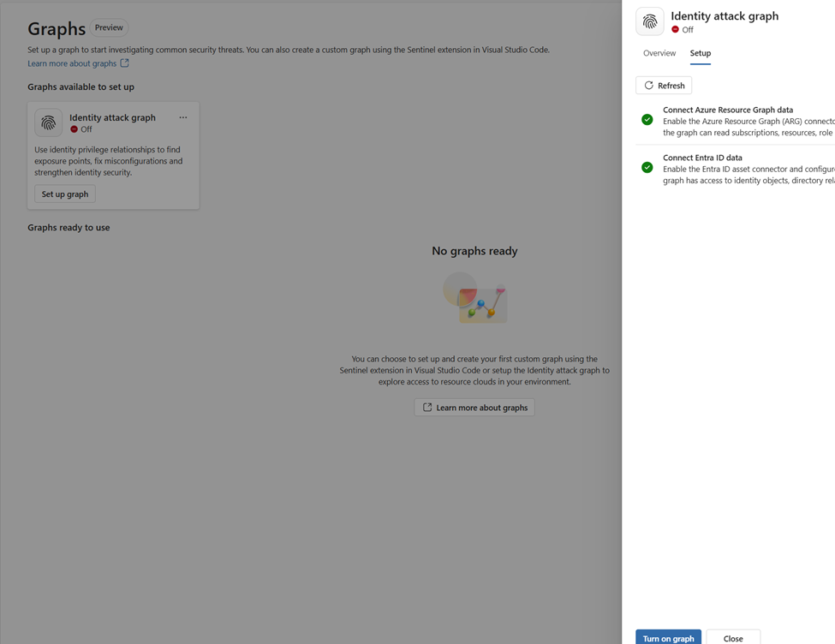The height and width of the screenshot is (644, 835).
Task: Click the external link icon beside the top Learn more link
Action: click(x=125, y=63)
